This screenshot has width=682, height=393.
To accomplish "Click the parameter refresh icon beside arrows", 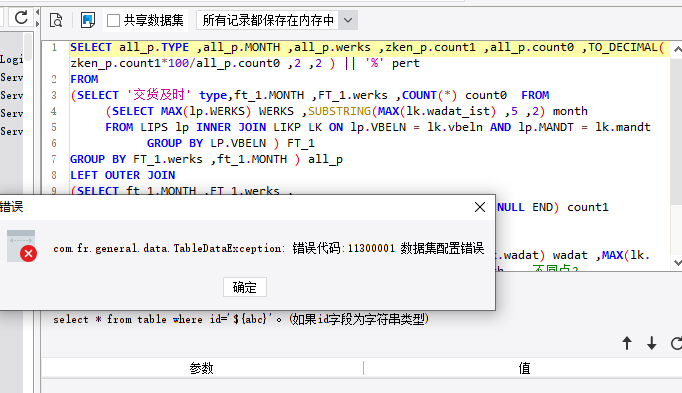I will (x=676, y=343).
